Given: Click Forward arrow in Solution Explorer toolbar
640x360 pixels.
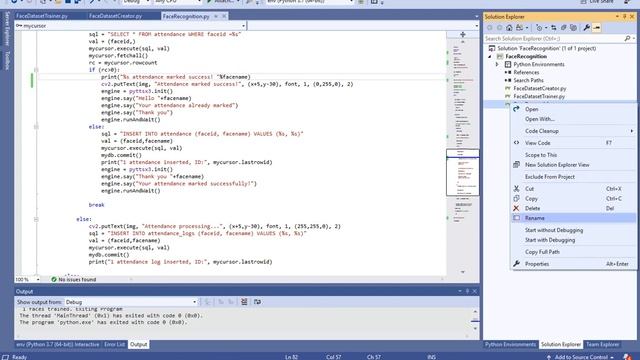Looking at the screenshot, I should coord(499,28).
